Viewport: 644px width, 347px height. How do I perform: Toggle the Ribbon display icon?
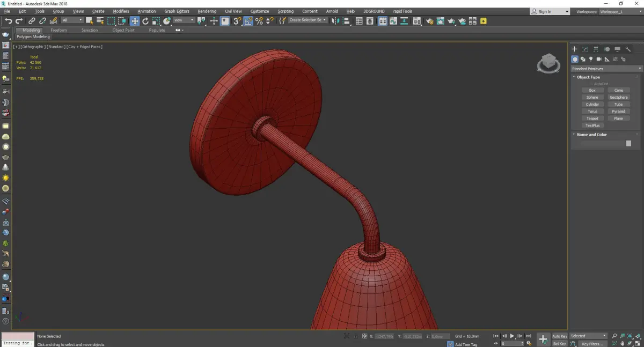tap(383, 21)
